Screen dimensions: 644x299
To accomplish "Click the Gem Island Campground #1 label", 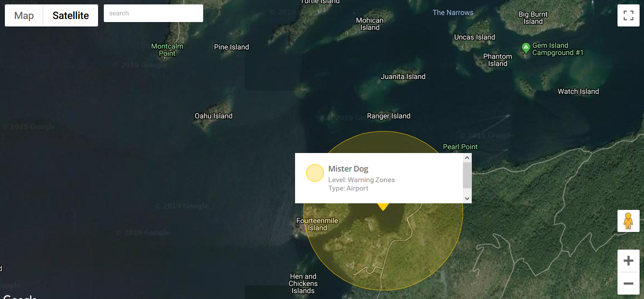I will 557,49.
